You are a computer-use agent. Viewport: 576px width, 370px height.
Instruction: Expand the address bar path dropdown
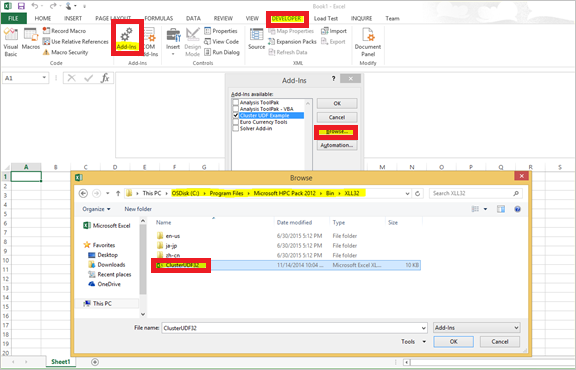[407, 193]
